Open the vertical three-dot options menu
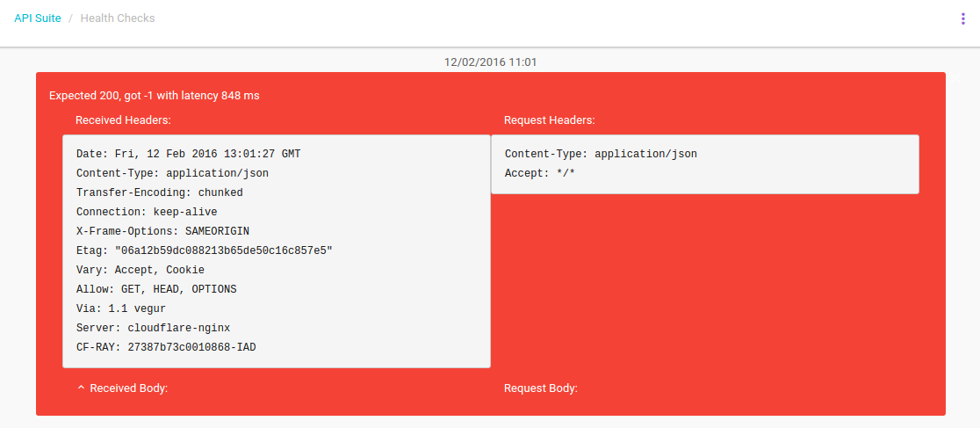The height and width of the screenshot is (428, 980). [963, 19]
